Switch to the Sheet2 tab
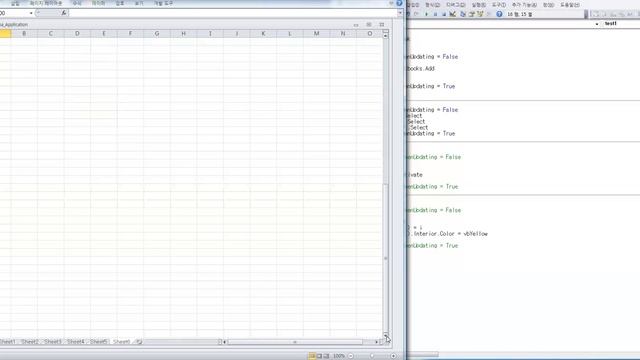 pyautogui.click(x=29, y=342)
